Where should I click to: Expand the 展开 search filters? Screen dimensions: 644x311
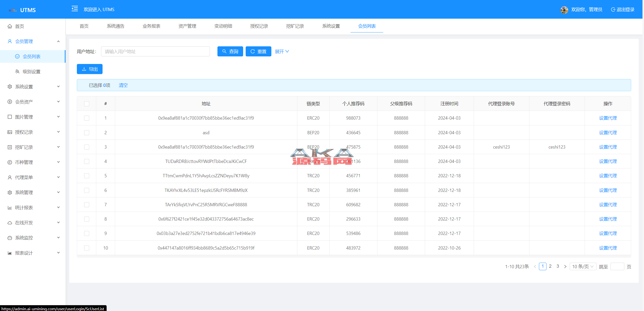pos(282,51)
